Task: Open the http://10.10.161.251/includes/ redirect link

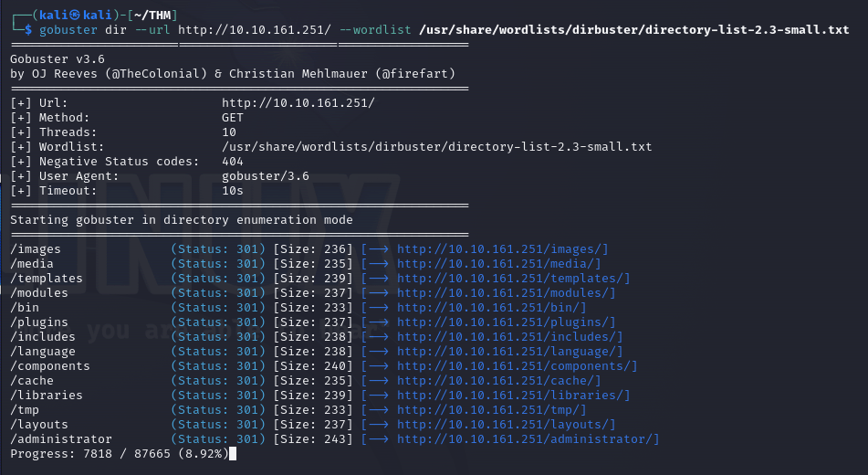Action: (x=507, y=336)
